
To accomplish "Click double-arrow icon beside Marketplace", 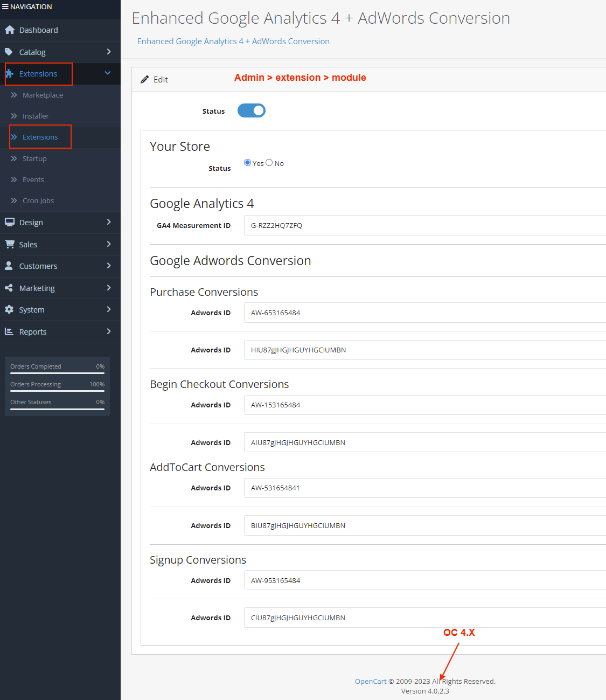I will click(x=14, y=95).
